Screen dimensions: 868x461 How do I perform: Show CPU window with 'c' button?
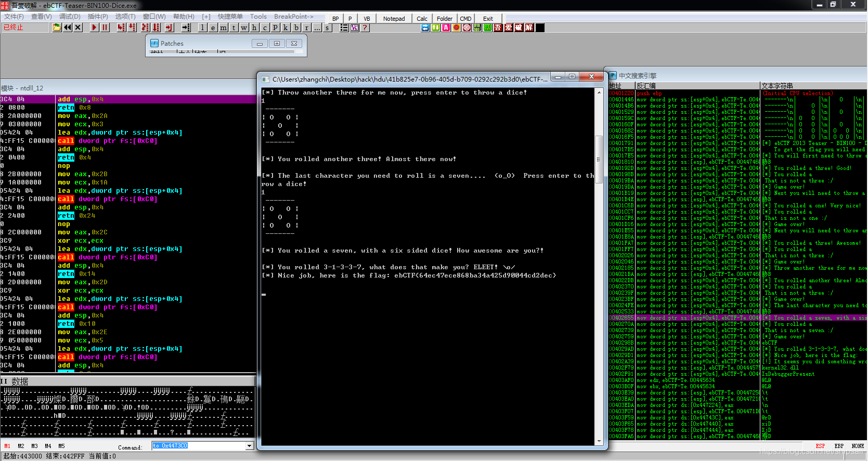click(x=265, y=28)
